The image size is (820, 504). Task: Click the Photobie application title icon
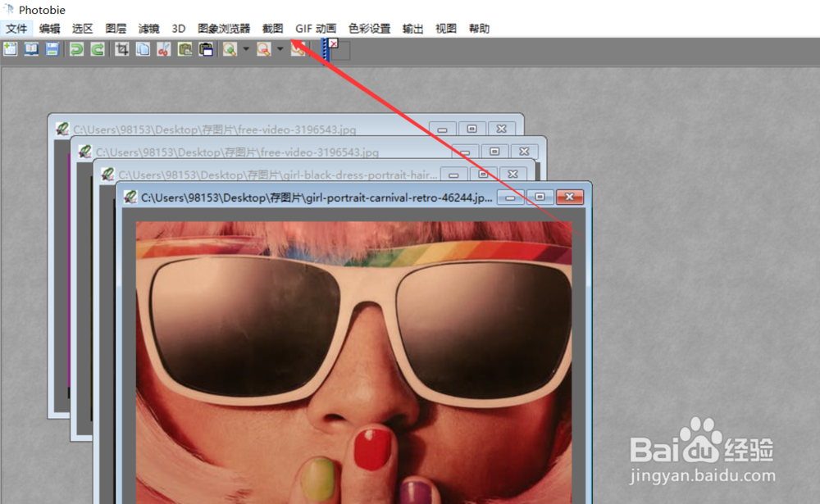[8, 9]
